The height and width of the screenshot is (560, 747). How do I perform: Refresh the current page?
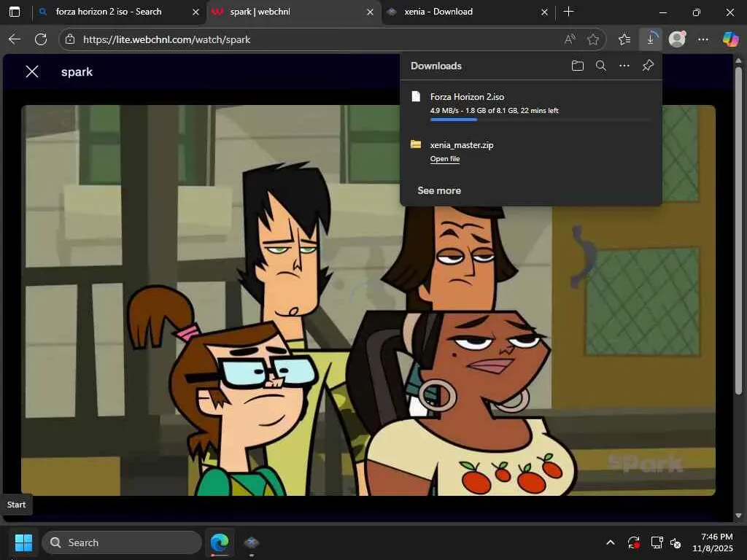coord(41,39)
